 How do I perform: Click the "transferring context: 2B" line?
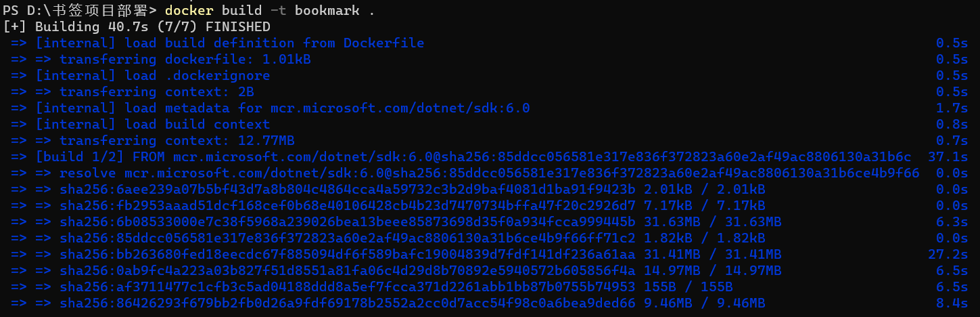click(156, 92)
